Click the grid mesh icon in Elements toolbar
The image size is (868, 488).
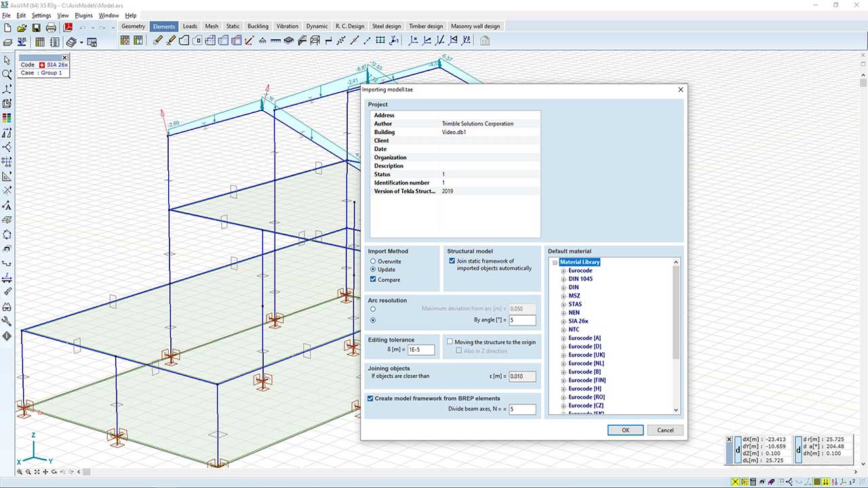pos(380,41)
